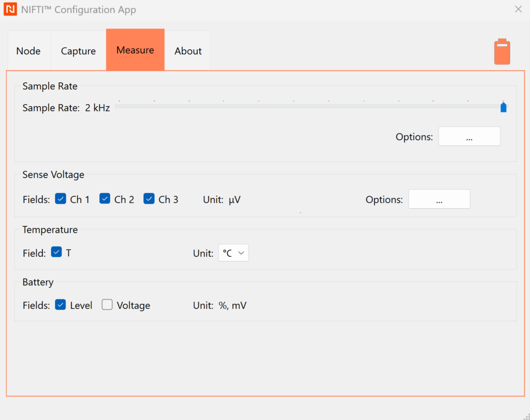Close the NIFTI Configuration App window
The image size is (530, 420).
[518, 9]
